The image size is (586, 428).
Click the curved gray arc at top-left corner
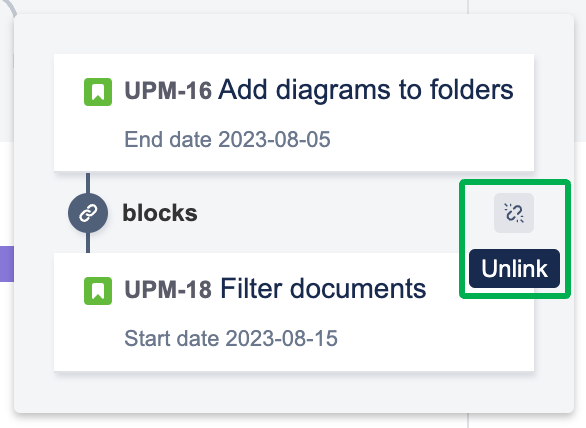[x=9, y=7]
